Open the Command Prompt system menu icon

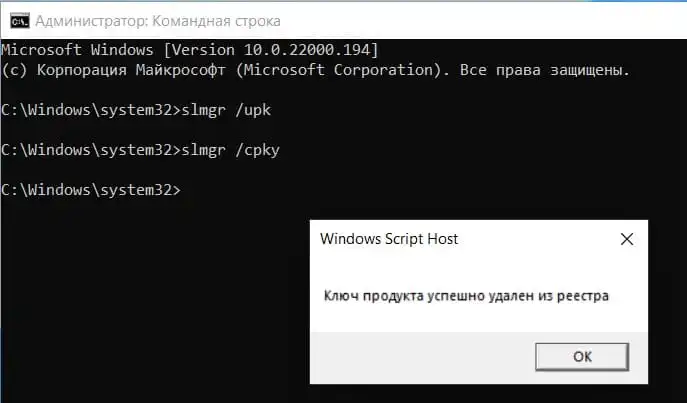point(20,21)
